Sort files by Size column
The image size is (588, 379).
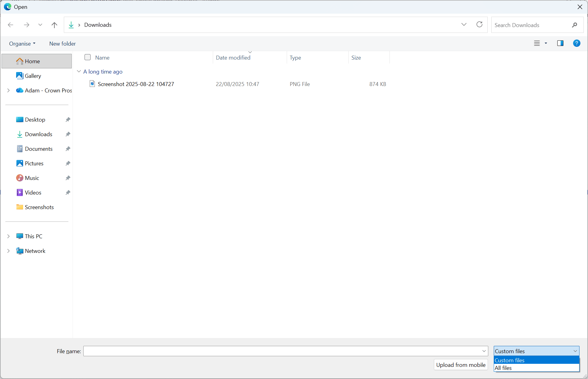click(356, 58)
